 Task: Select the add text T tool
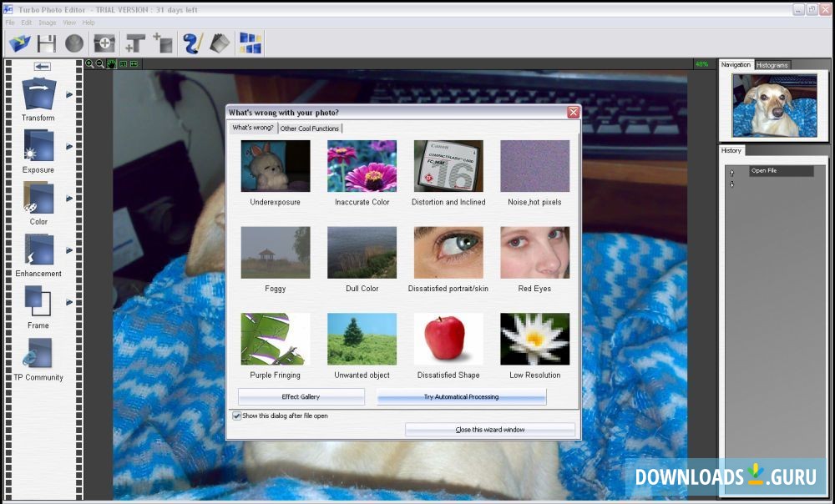(134, 43)
